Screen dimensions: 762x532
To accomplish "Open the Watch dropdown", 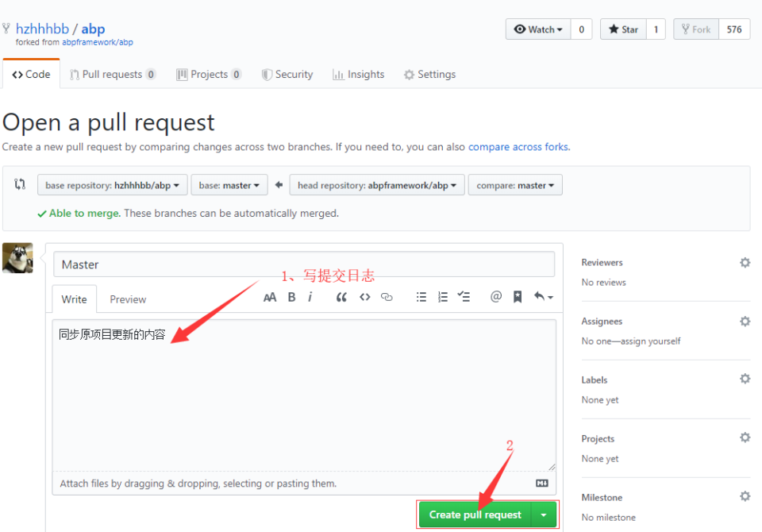I will 538,29.
